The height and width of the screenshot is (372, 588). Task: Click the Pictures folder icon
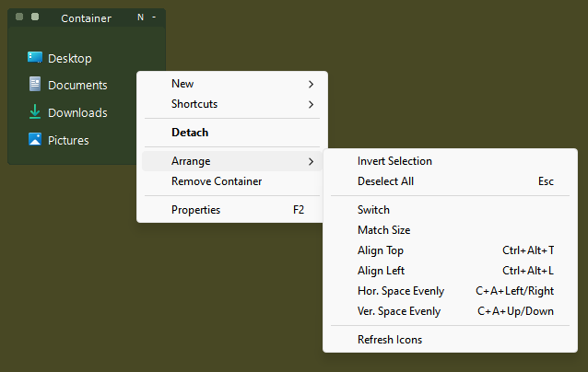35,140
